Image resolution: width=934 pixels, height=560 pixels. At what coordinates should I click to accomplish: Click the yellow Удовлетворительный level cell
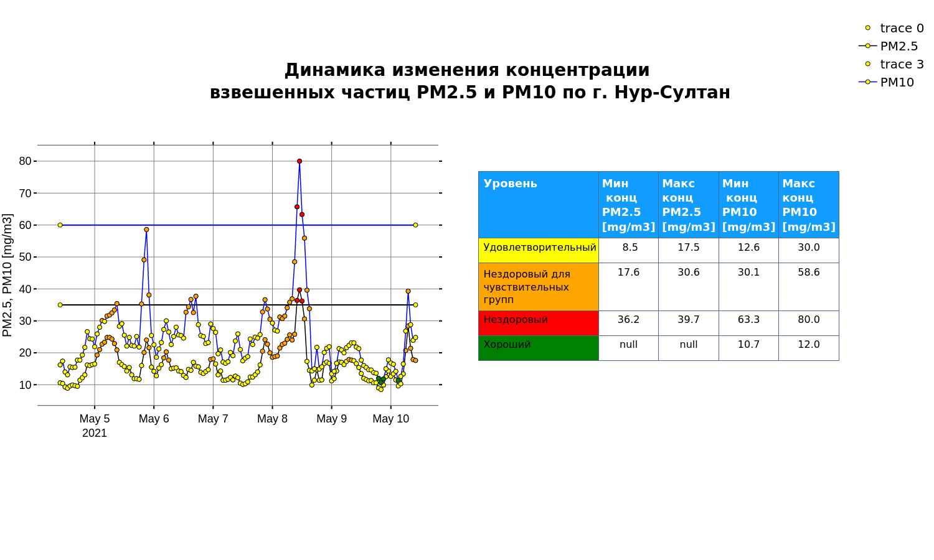539,250
